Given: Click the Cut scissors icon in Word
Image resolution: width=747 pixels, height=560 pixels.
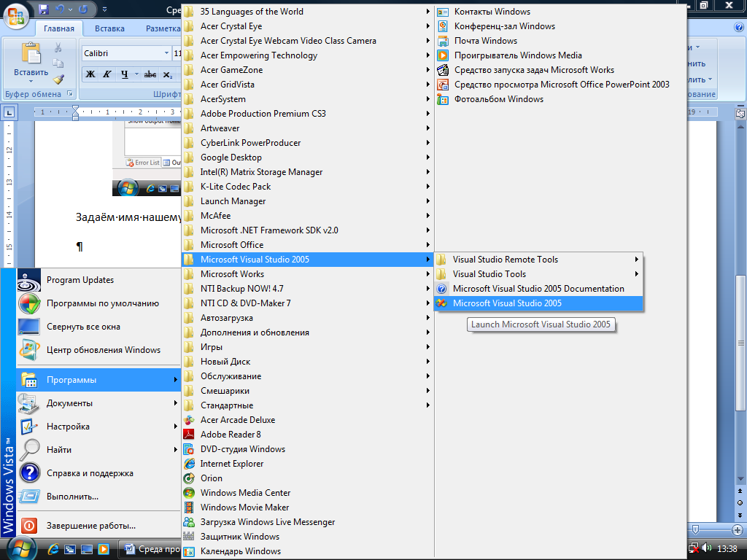Looking at the screenshot, I should pyautogui.click(x=58, y=47).
